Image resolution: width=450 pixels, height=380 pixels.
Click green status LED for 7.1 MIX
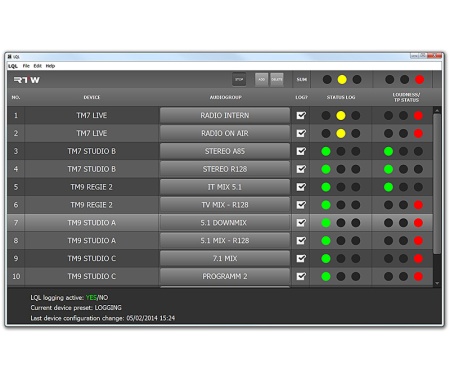(326, 258)
